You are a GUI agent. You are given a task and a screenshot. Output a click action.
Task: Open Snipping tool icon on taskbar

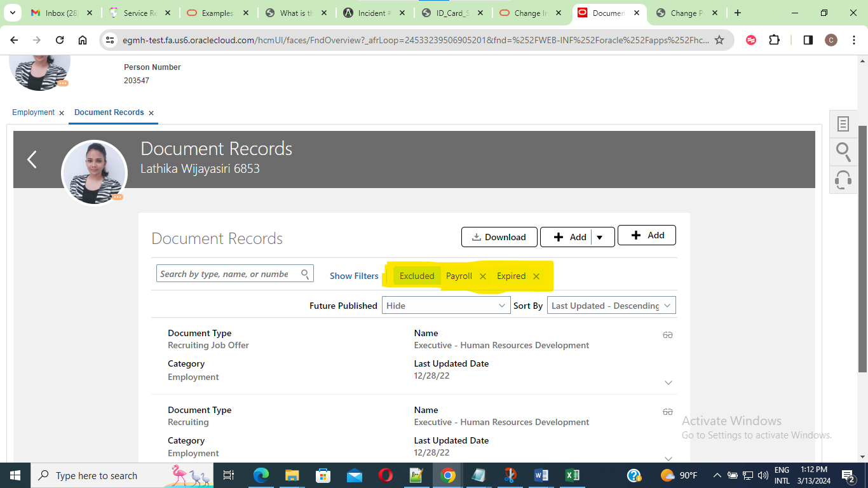point(510,475)
